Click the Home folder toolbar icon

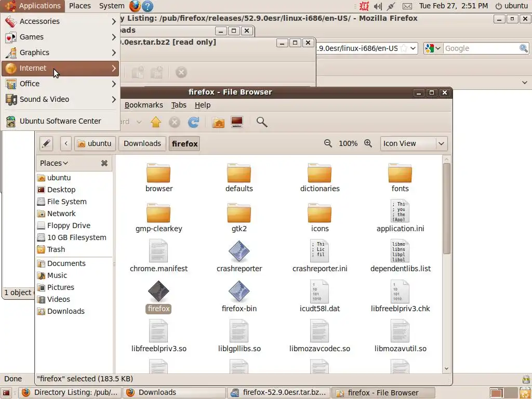pyautogui.click(x=218, y=122)
